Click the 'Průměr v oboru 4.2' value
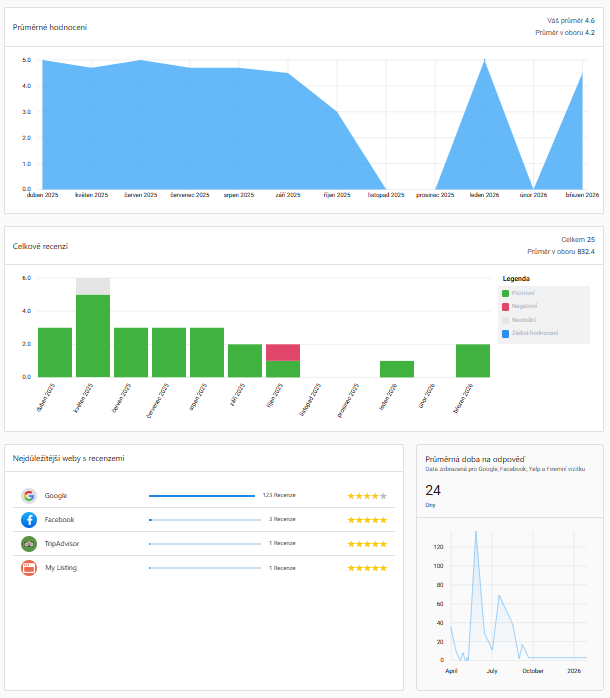 pos(565,32)
